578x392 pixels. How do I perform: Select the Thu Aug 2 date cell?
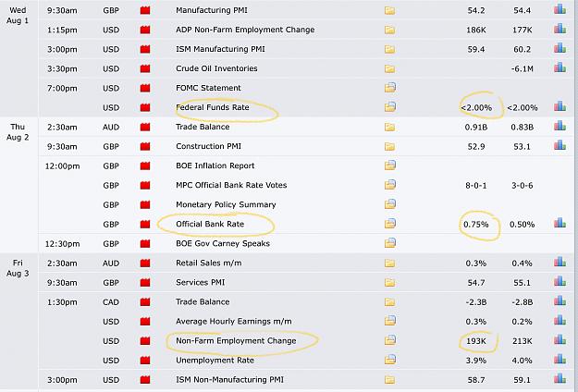[x=18, y=132]
